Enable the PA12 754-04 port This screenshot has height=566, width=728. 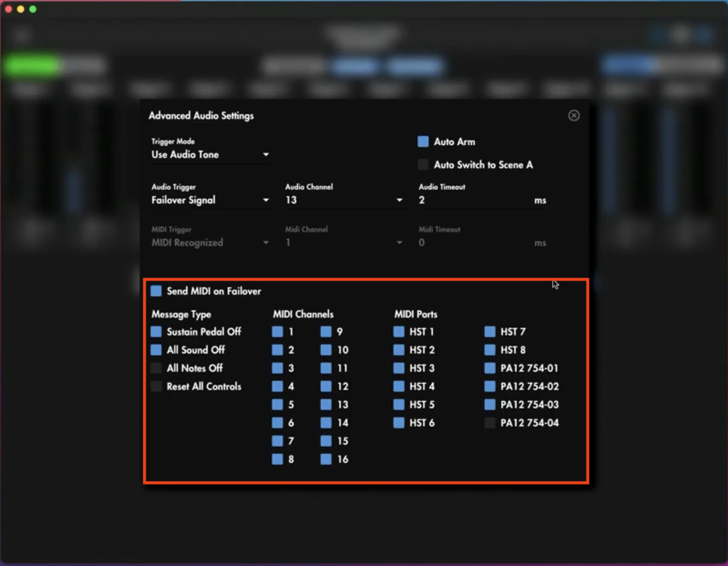point(489,423)
